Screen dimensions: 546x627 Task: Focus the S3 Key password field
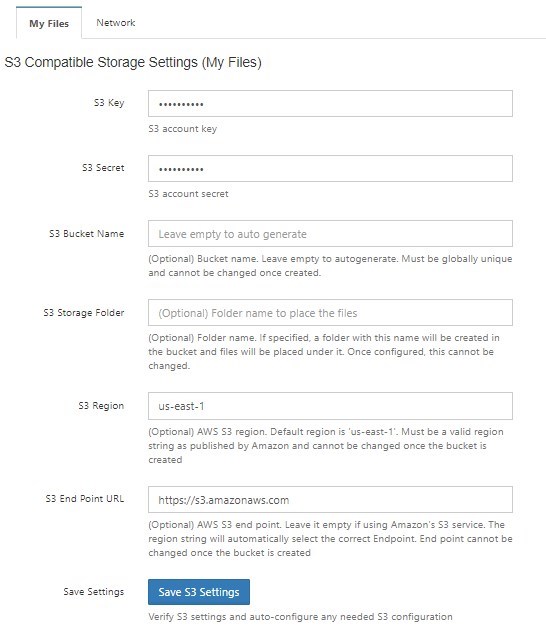(330, 104)
